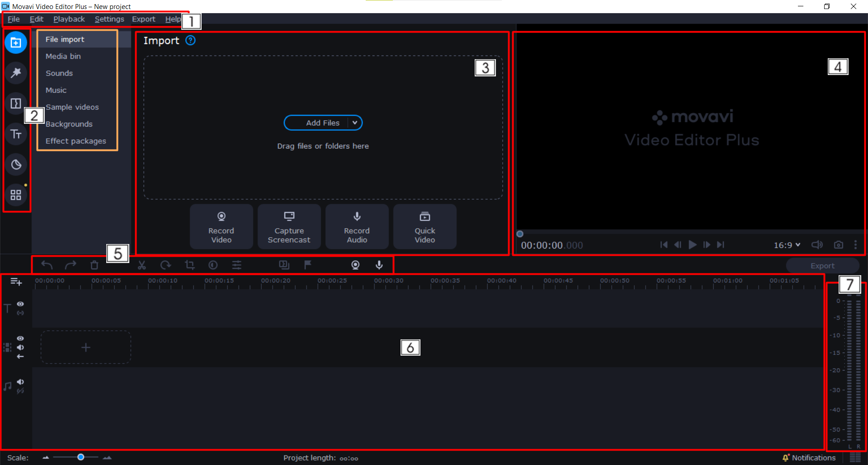Zoom in timeline scale icon
The height and width of the screenshot is (465, 868).
click(x=107, y=457)
